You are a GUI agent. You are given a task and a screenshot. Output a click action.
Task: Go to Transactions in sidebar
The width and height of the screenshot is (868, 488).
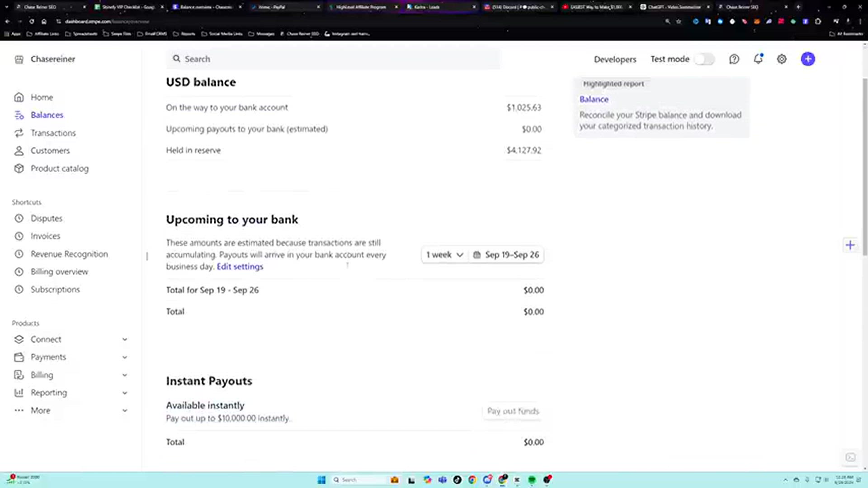point(53,133)
